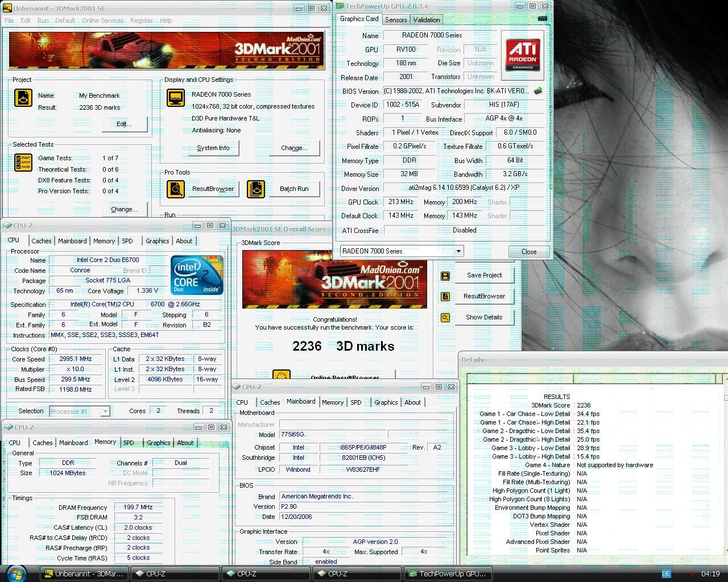Click the Edit... button in Project section

pos(124,124)
